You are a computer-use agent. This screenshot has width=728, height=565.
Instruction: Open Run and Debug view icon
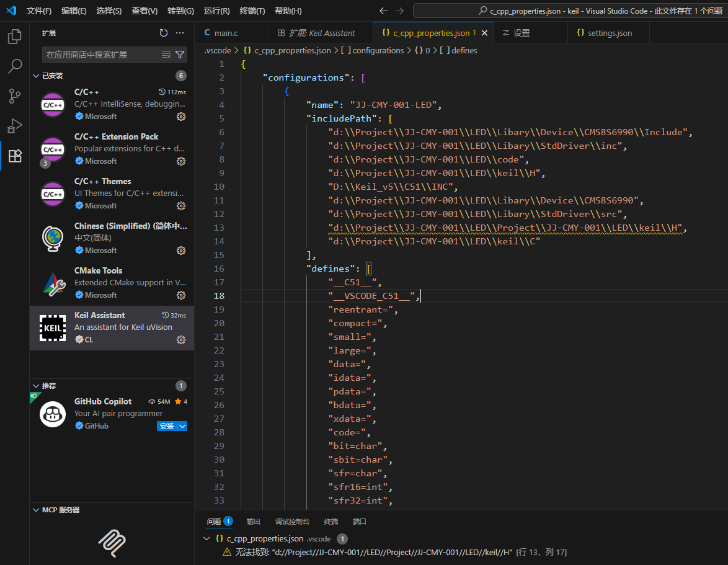pos(14,126)
